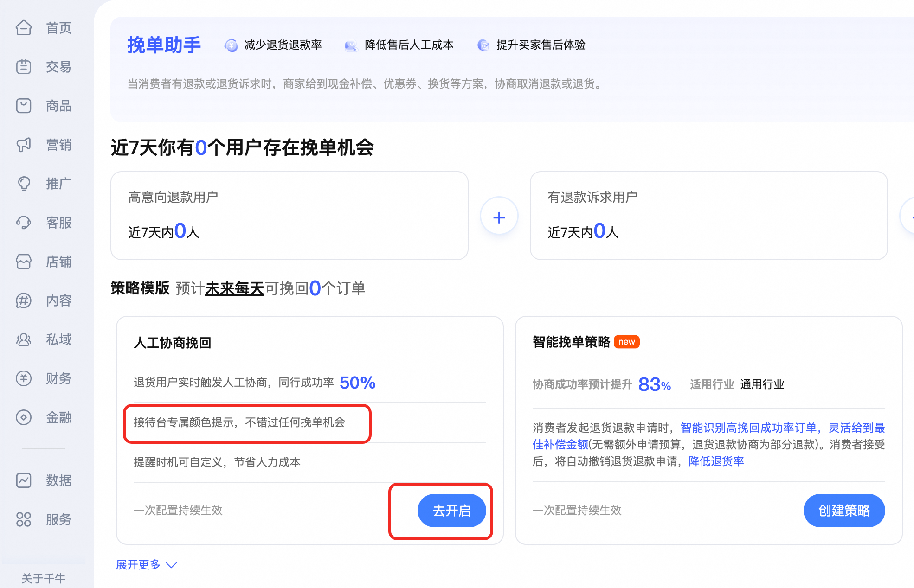Viewport: 914px width, 588px height.
Task: Open the 交易 menu label
Action: point(59,67)
